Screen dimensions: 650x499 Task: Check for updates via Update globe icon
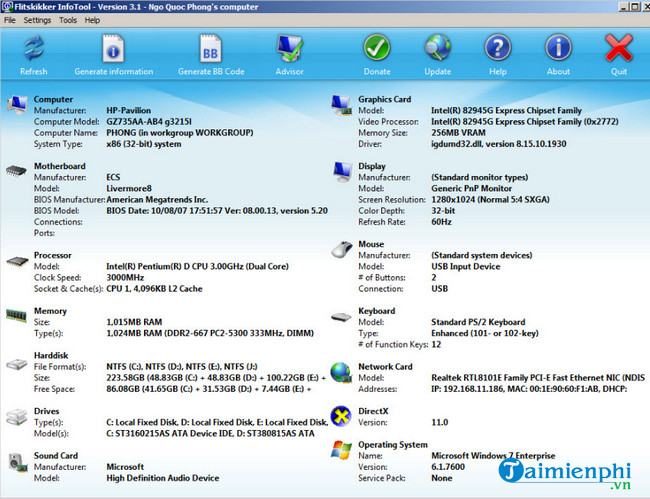tap(438, 48)
